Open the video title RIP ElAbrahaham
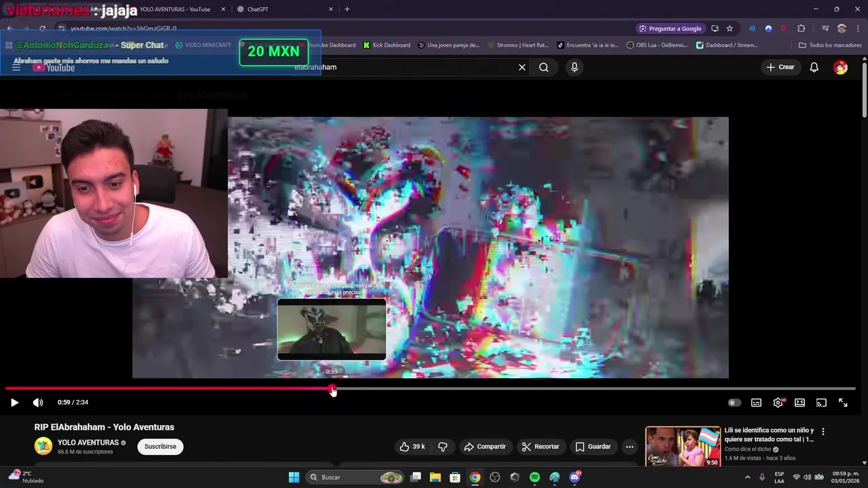This screenshot has height=488, width=868. (104, 427)
